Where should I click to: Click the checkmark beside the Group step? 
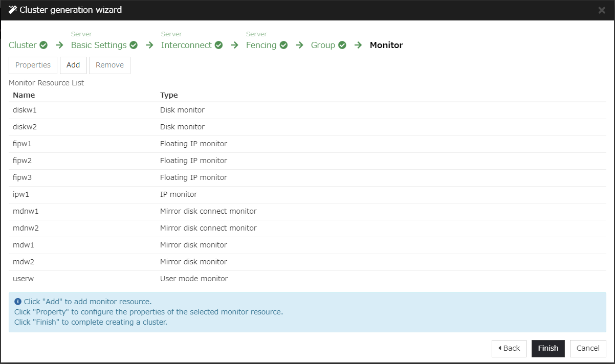point(342,45)
